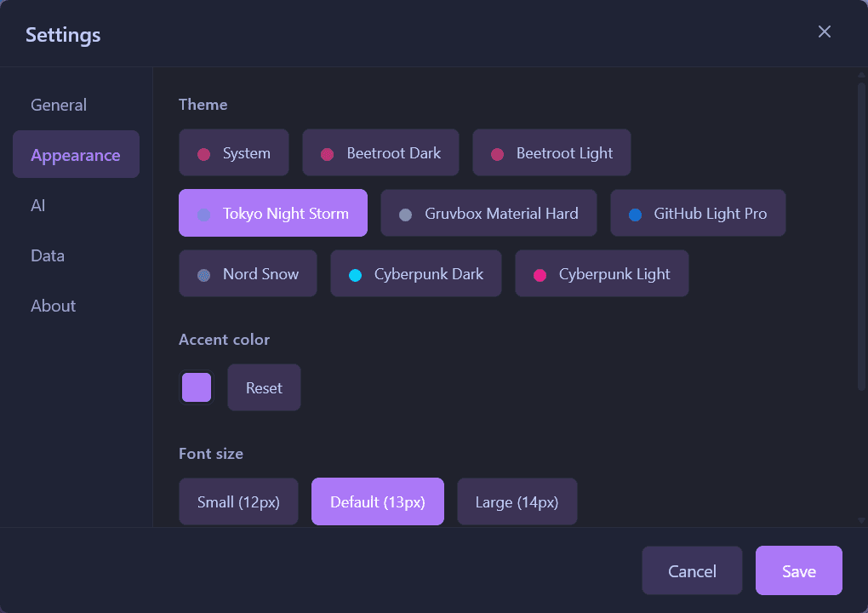Click the pink dot on the System theme
The image size is (868, 613).
tap(204, 152)
